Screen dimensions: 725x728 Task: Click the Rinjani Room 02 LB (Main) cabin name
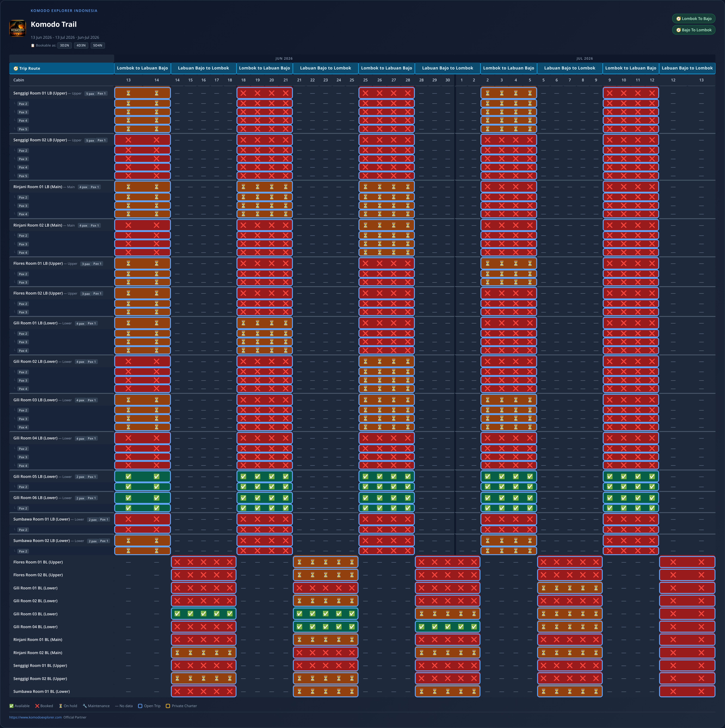(38, 225)
